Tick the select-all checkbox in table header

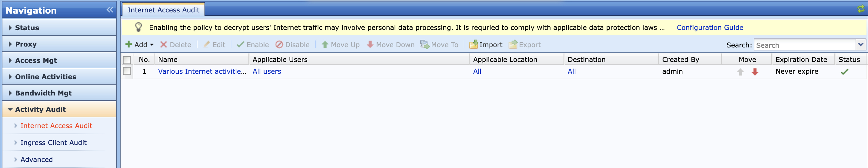point(127,60)
